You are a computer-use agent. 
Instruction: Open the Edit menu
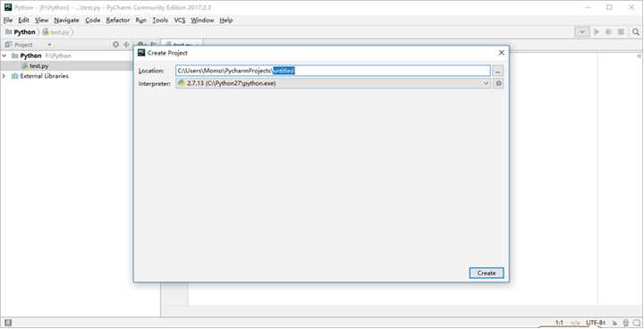point(23,21)
